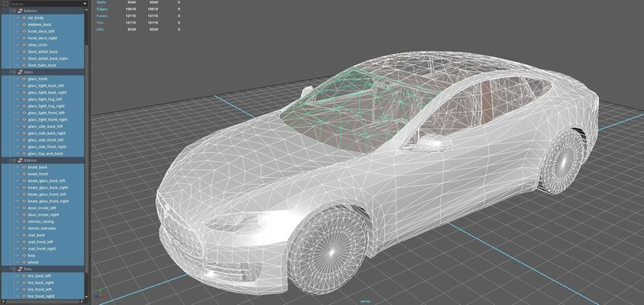Click the outliner Search input field
The width and height of the screenshot is (644, 305).
coord(45,4)
